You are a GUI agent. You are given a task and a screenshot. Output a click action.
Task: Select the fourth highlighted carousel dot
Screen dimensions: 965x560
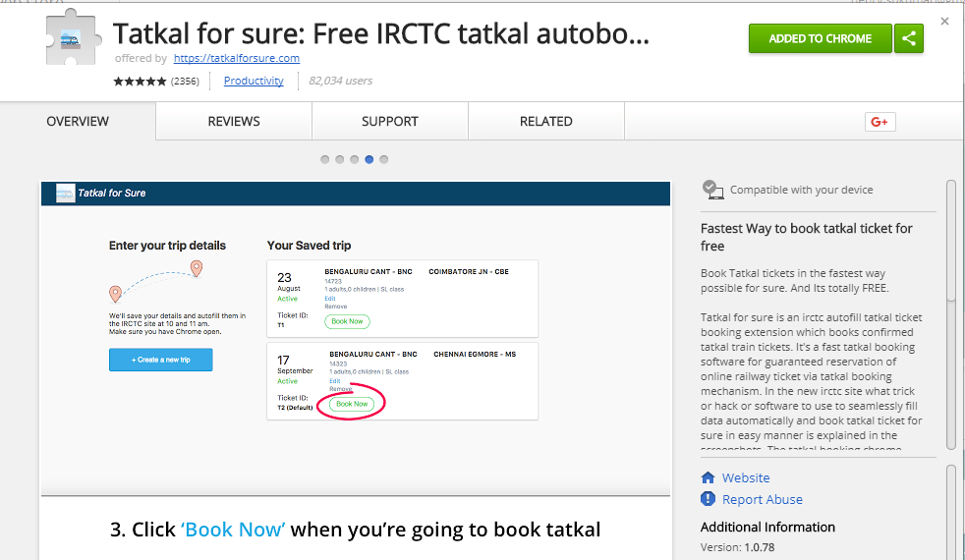pyautogui.click(x=369, y=159)
